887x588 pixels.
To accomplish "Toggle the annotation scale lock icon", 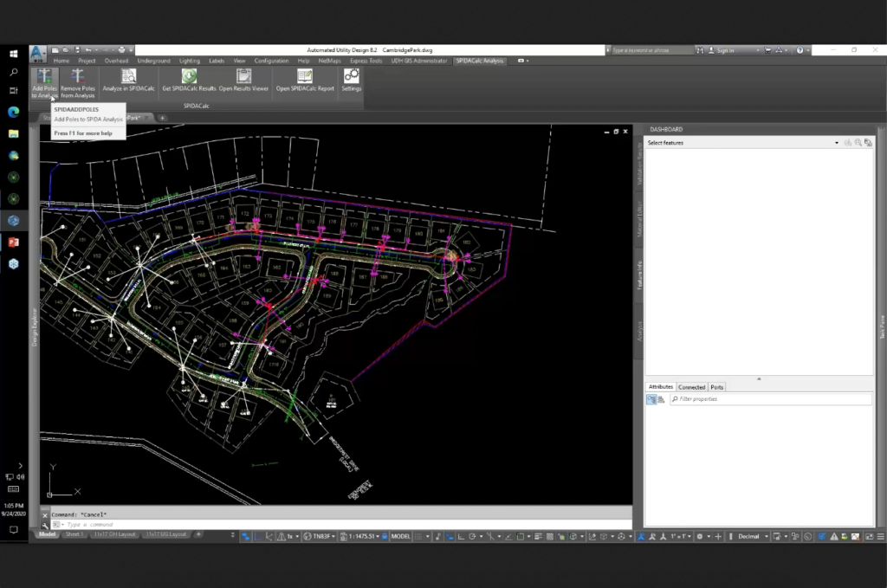I will coord(385,536).
